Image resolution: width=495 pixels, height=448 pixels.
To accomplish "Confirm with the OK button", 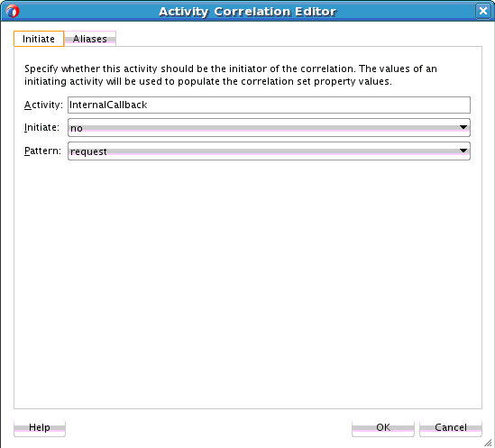I will (x=383, y=428).
